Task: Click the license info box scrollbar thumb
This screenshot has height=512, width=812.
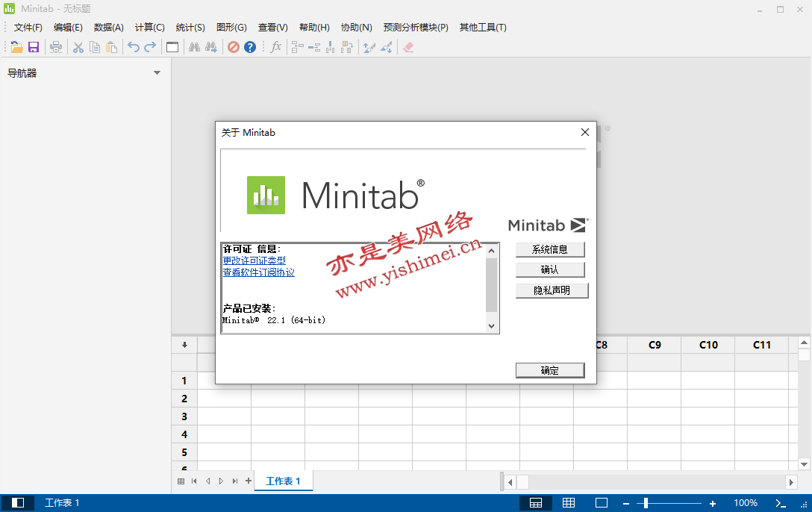Action: point(491,284)
